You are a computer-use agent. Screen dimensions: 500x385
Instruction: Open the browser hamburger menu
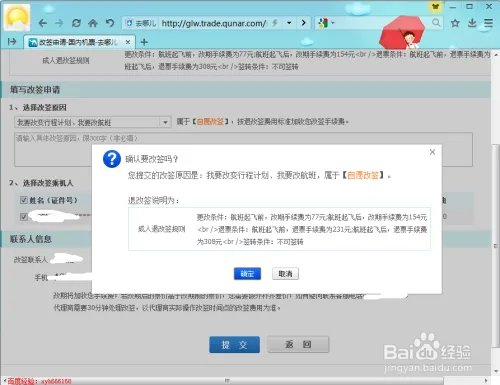488,23
